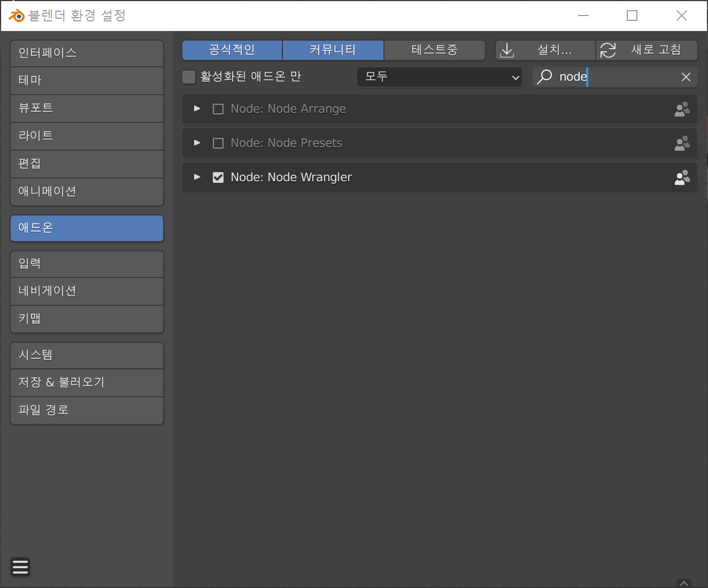Click the 새로 고침 button
The width and height of the screenshot is (708, 588).
click(x=647, y=50)
